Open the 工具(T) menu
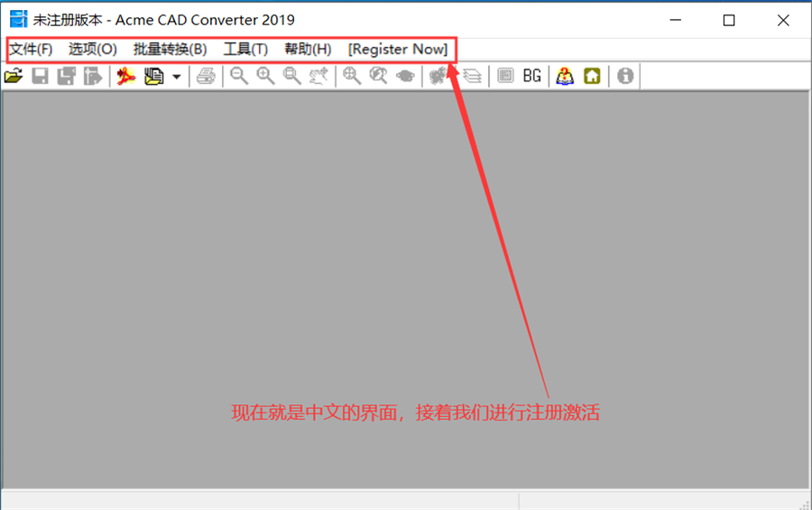The height and width of the screenshot is (510, 812). point(245,50)
